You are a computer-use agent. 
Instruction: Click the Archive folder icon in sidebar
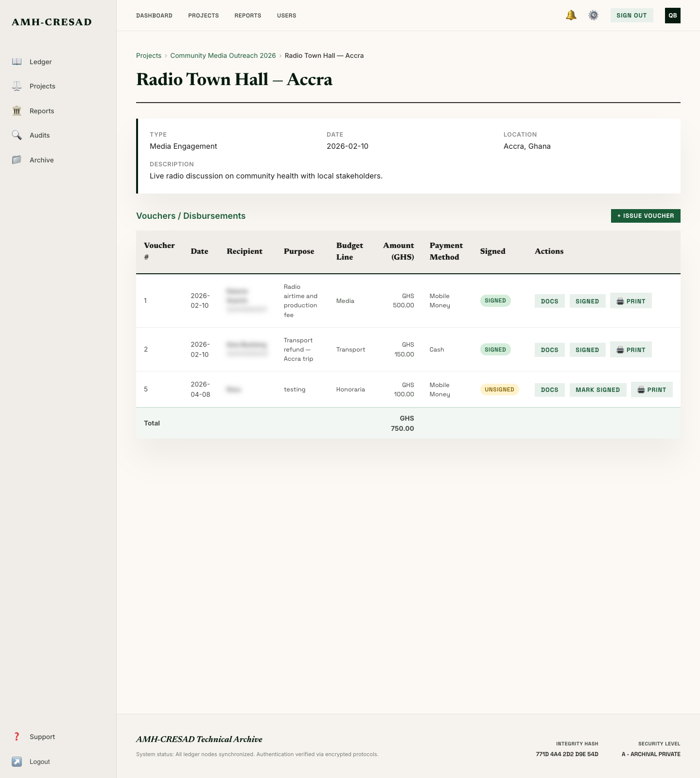click(x=17, y=160)
